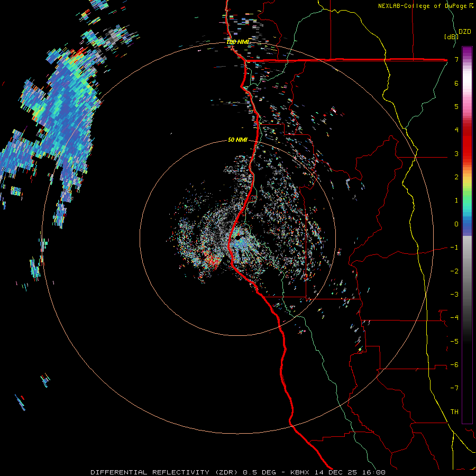The height and width of the screenshot is (476, 476).
Task: Select the 0 value on the dB scale
Action: click(x=456, y=224)
